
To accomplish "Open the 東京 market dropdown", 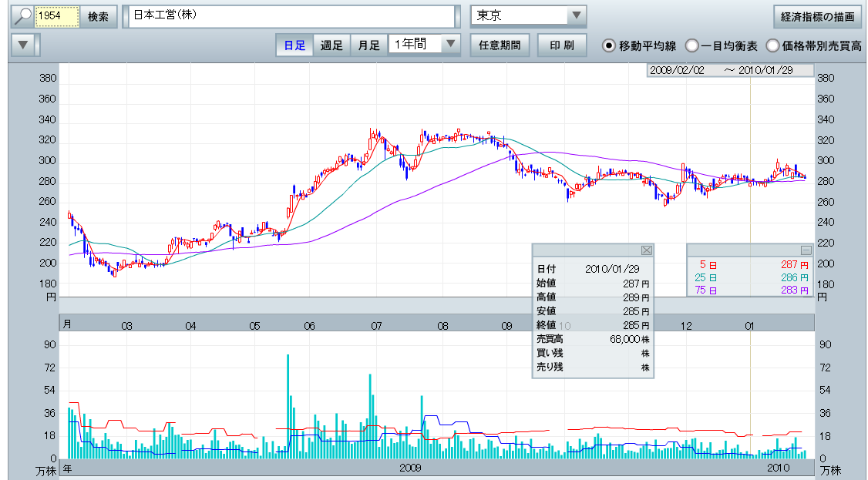I will 576,16.
